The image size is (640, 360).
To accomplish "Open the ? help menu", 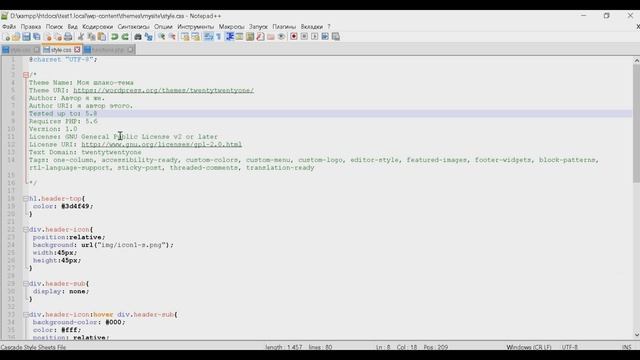I will coord(329,27).
